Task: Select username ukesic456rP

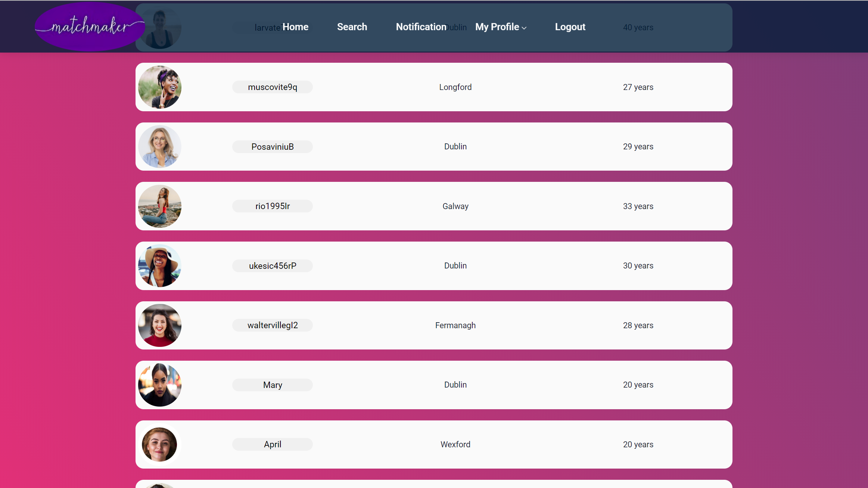Action: coord(273,266)
